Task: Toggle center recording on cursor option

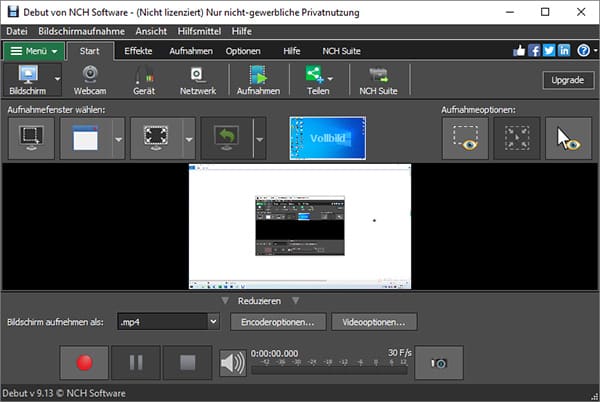Action: 517,138
